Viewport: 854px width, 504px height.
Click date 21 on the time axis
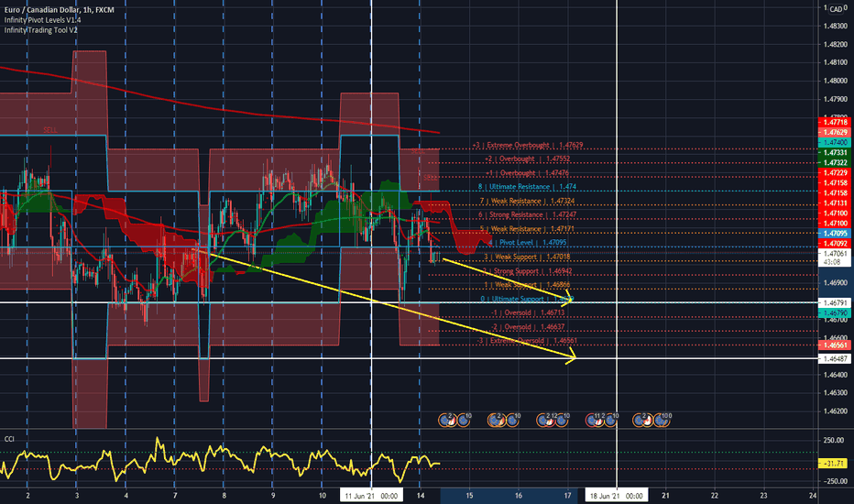pos(665,495)
